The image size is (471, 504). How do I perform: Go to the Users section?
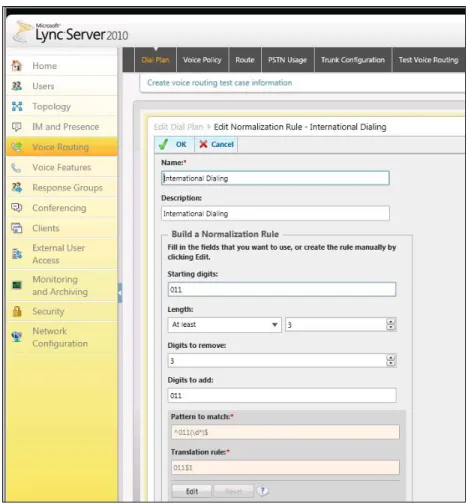[x=43, y=86]
